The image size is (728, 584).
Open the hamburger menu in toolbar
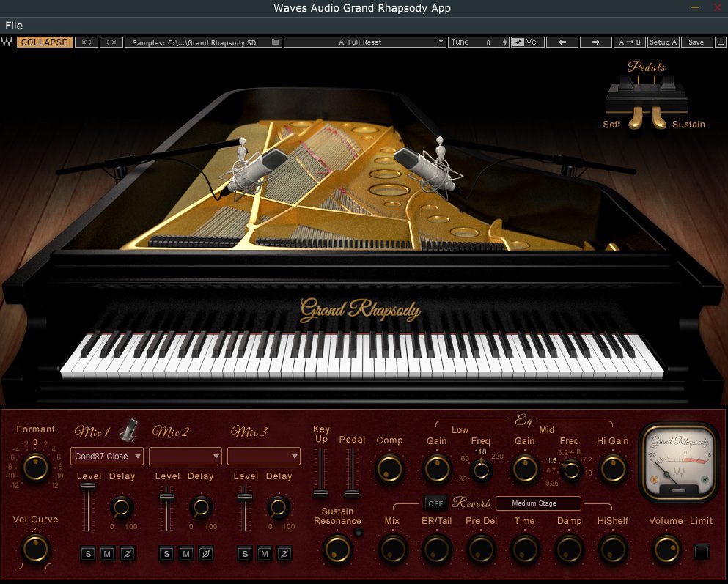pyautogui.click(x=721, y=42)
